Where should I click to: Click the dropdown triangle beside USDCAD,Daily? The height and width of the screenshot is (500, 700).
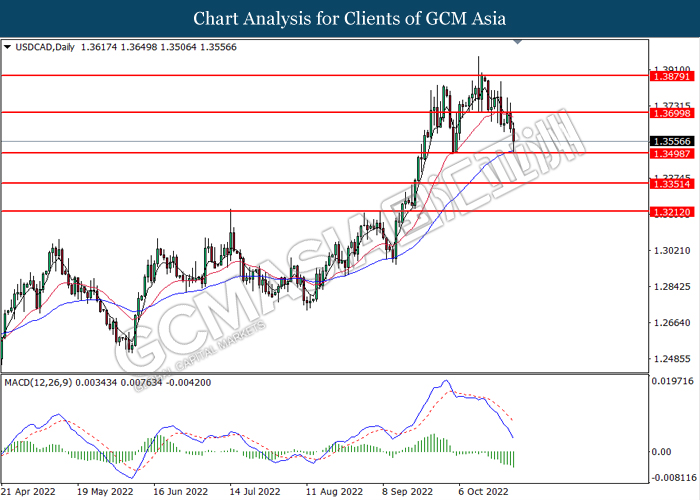point(7,47)
